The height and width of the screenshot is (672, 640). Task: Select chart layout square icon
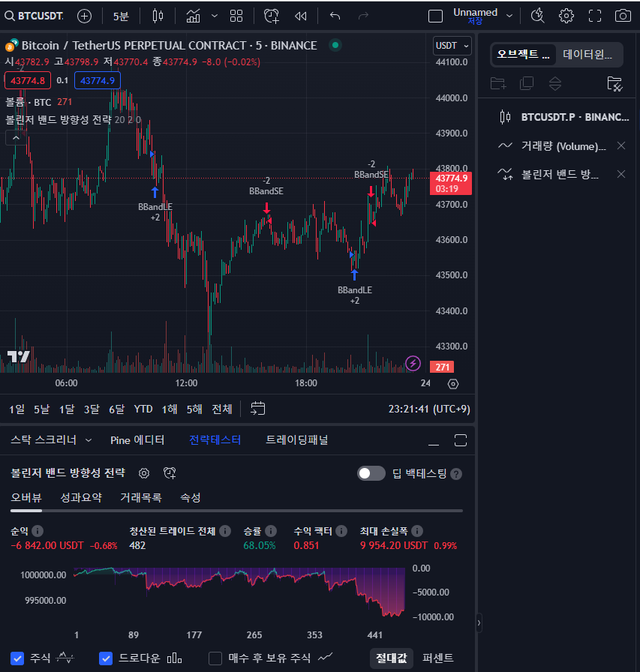click(435, 16)
